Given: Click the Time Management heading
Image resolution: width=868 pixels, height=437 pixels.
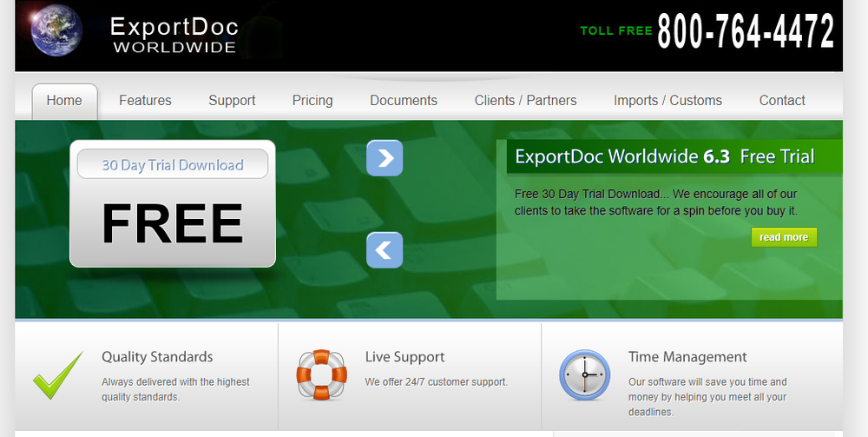Looking at the screenshot, I should [687, 357].
